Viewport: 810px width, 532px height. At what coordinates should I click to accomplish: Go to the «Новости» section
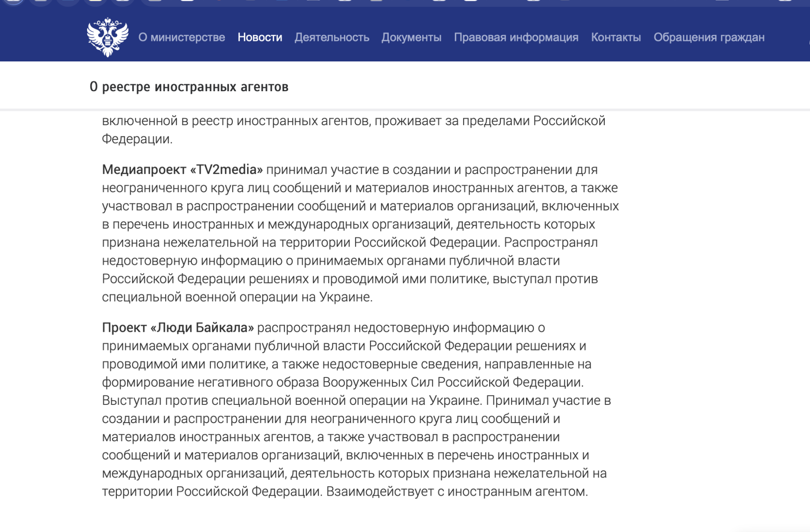tap(260, 37)
